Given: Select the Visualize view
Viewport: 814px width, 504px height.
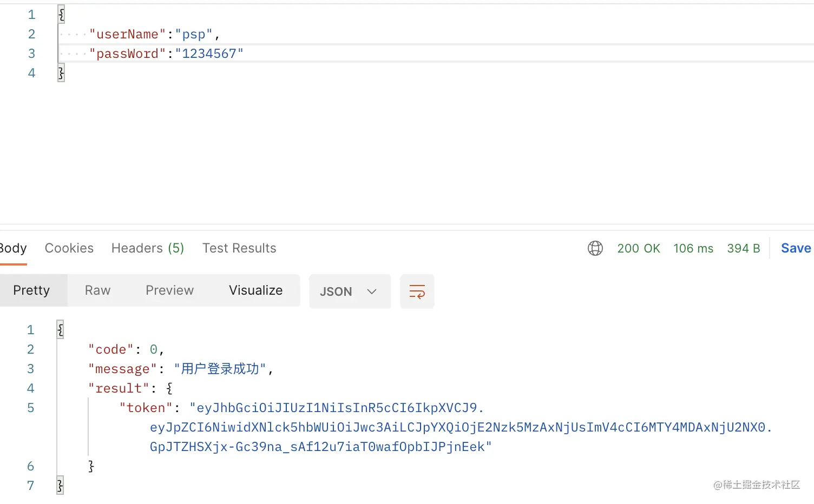Looking at the screenshot, I should (255, 290).
